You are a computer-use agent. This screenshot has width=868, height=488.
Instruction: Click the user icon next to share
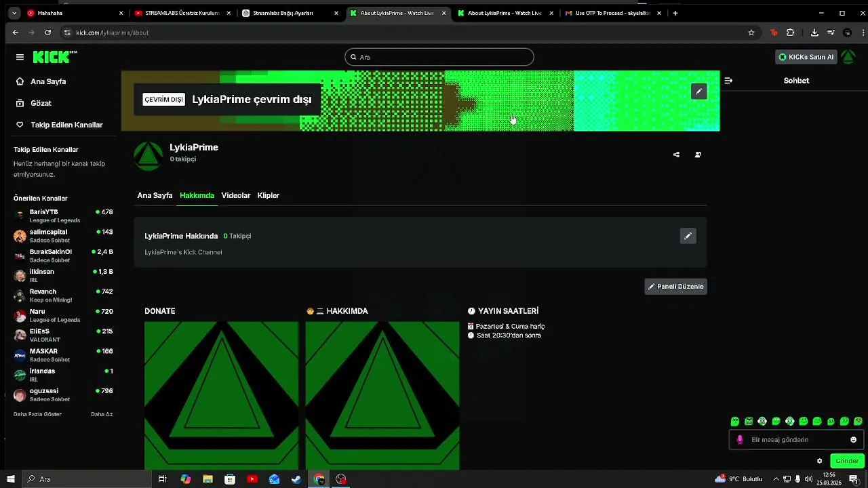point(698,155)
